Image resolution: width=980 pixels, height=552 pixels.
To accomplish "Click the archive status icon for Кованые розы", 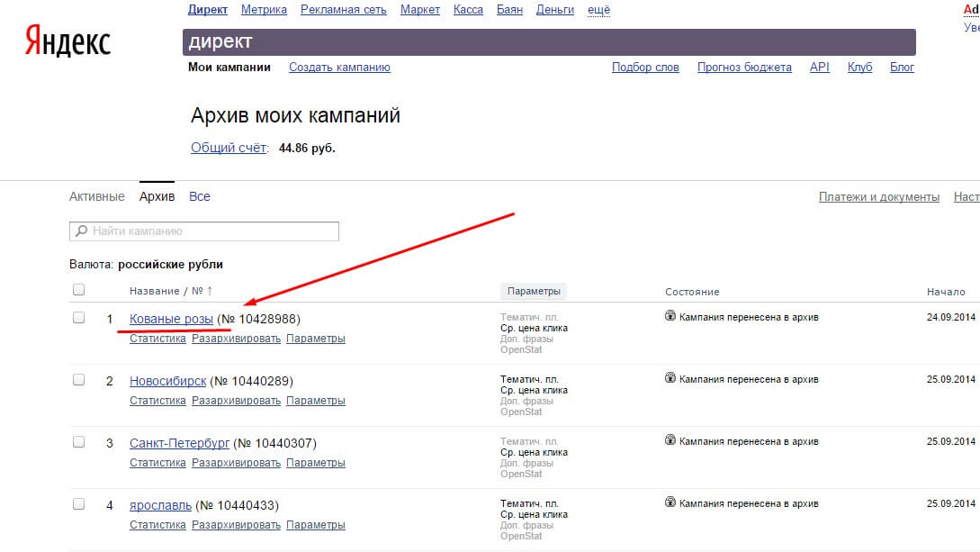I will (670, 316).
